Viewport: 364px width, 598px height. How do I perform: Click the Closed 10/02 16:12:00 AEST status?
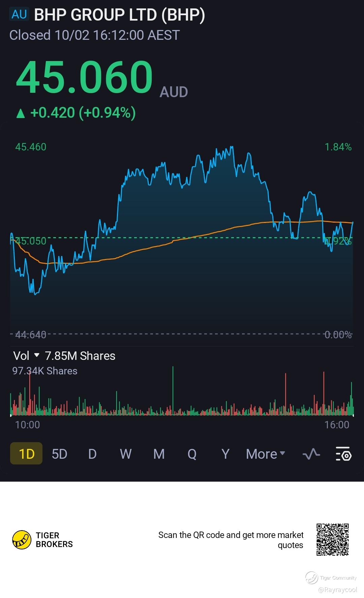(94, 35)
